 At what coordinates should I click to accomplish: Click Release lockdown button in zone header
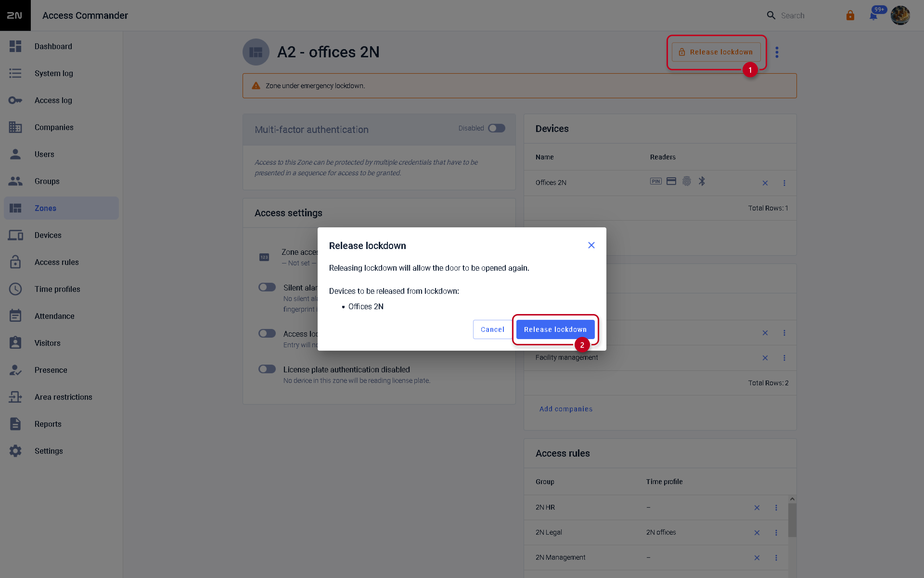[x=716, y=52]
